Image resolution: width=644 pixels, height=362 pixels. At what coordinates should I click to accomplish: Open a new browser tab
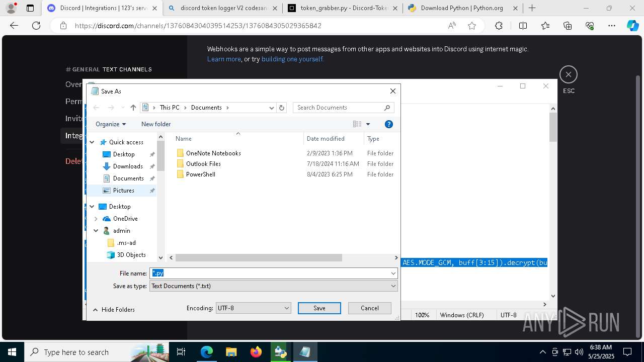click(532, 8)
